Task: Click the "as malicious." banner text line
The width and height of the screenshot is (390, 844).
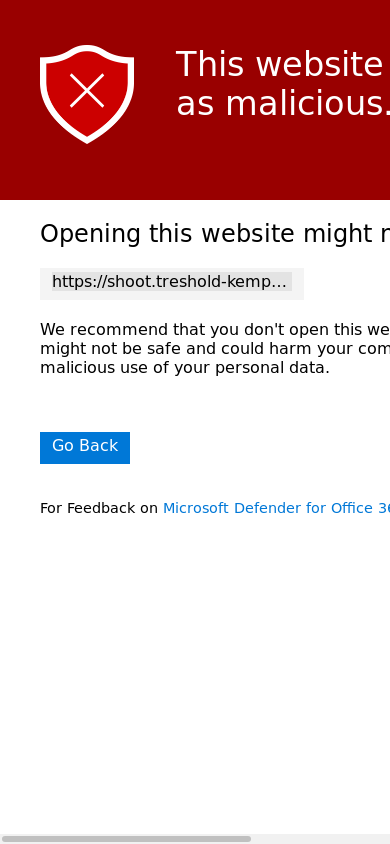Action: pyautogui.click(x=283, y=103)
